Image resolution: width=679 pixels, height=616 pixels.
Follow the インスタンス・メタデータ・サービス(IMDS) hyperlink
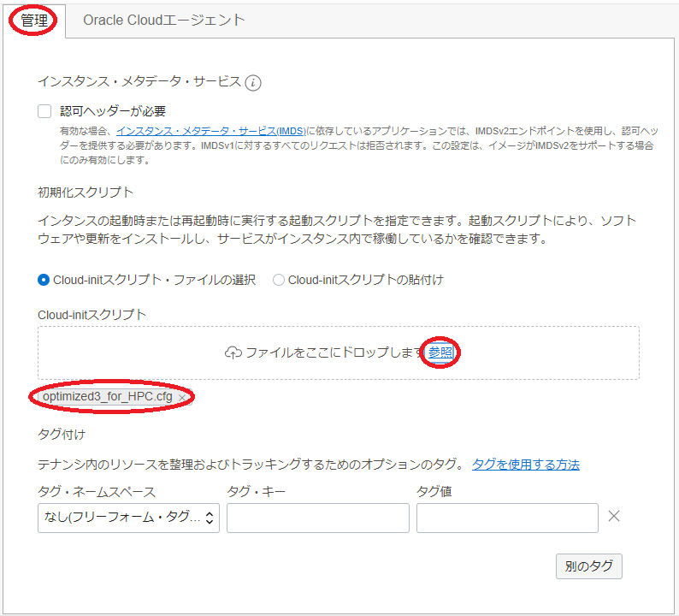click(x=210, y=130)
